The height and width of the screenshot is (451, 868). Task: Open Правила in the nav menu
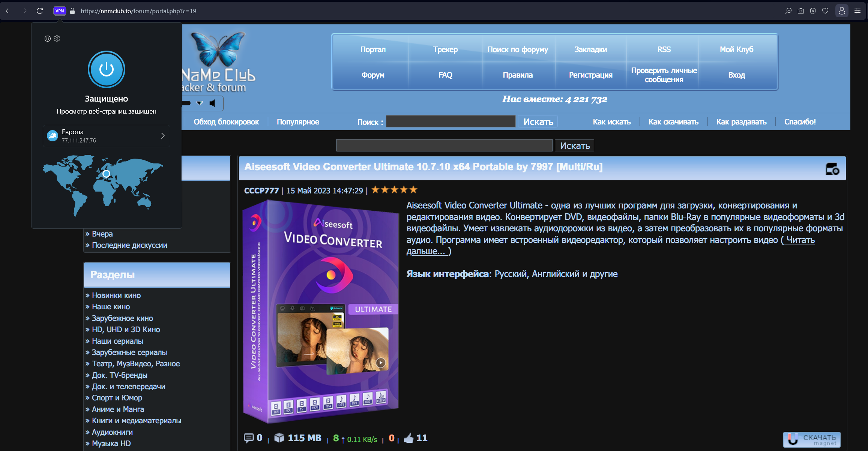click(x=518, y=75)
